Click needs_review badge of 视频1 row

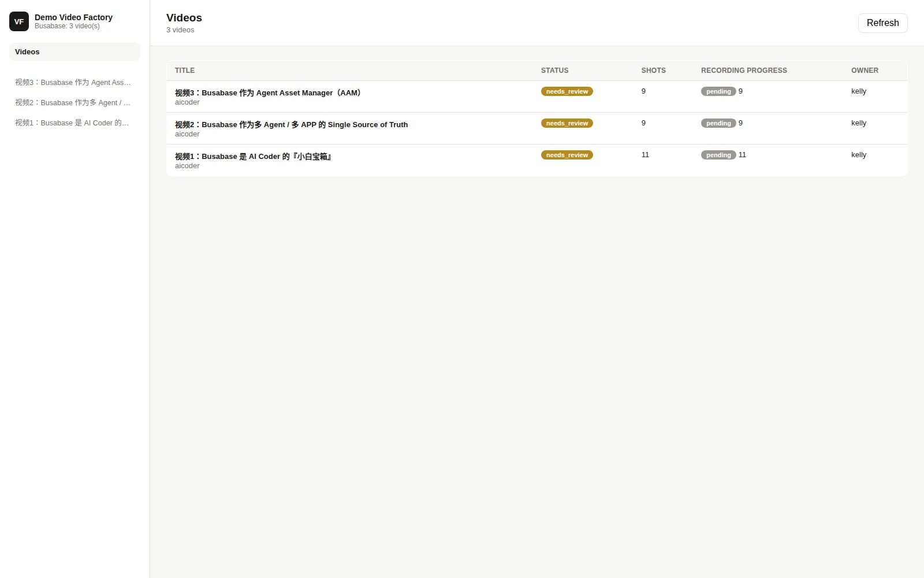[567, 155]
